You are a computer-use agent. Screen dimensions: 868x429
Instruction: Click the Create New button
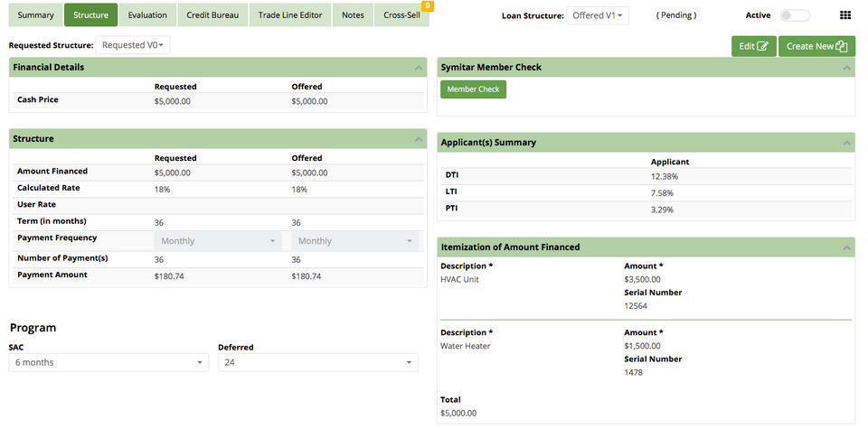[x=816, y=46]
